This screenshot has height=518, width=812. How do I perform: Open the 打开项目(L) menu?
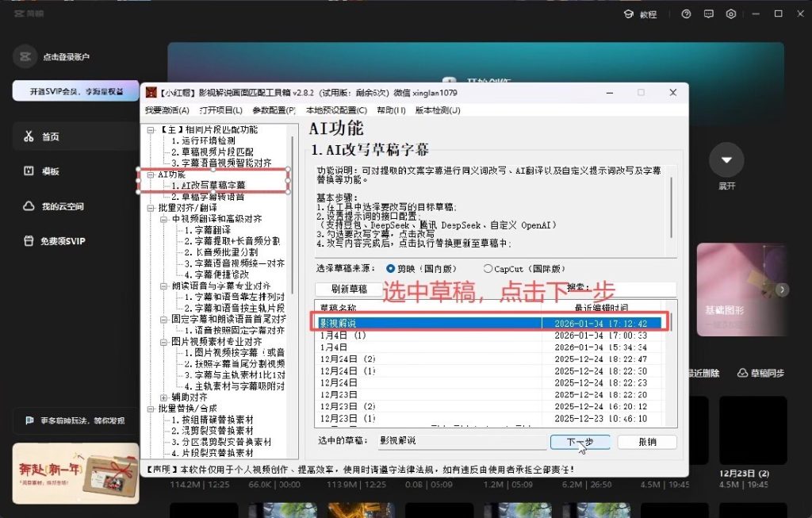(x=220, y=110)
